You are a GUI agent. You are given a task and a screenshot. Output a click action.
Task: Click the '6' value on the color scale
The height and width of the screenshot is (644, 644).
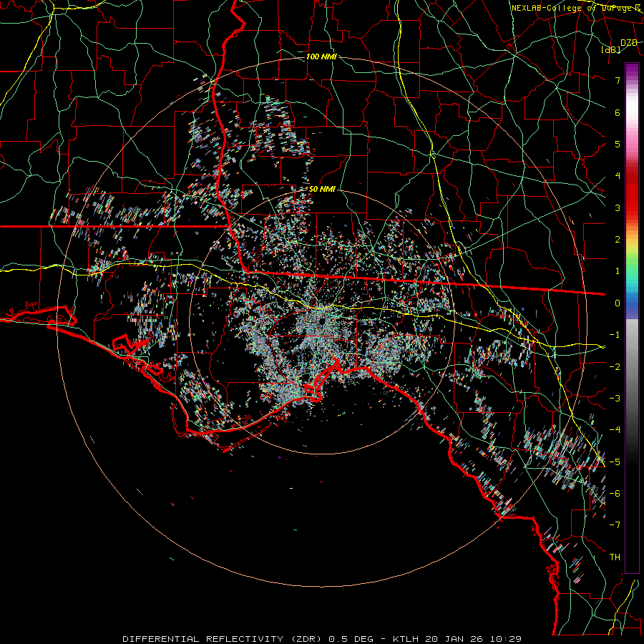pos(618,112)
